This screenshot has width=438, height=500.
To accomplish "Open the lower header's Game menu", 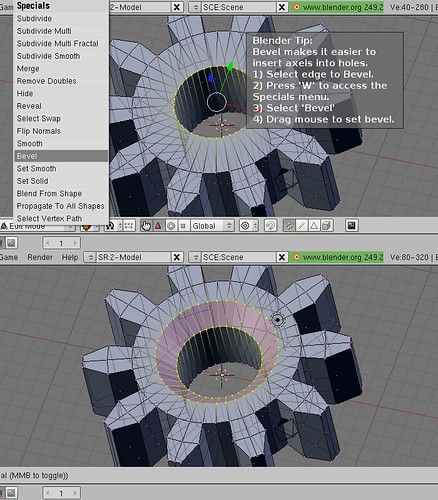I will (x=9, y=257).
